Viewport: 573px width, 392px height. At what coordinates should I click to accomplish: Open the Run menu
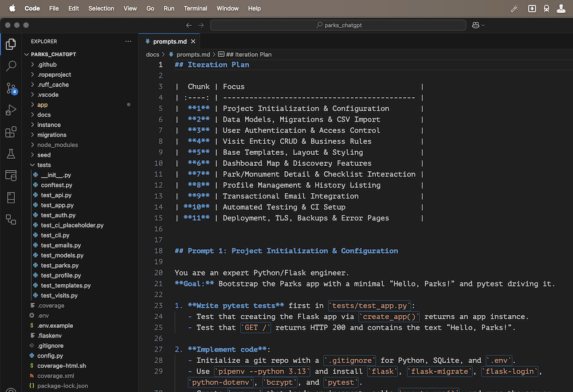tap(169, 9)
